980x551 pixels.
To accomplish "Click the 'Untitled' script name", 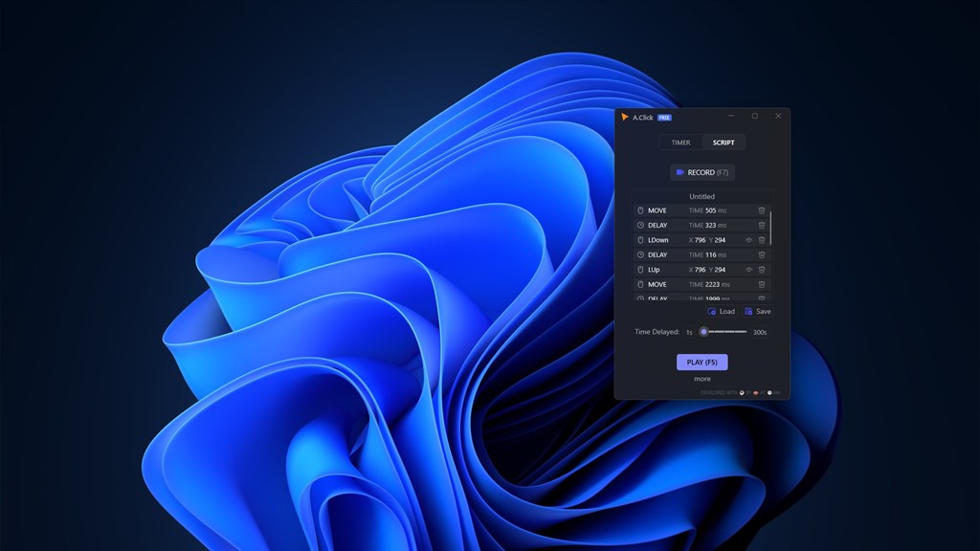I will [x=702, y=196].
